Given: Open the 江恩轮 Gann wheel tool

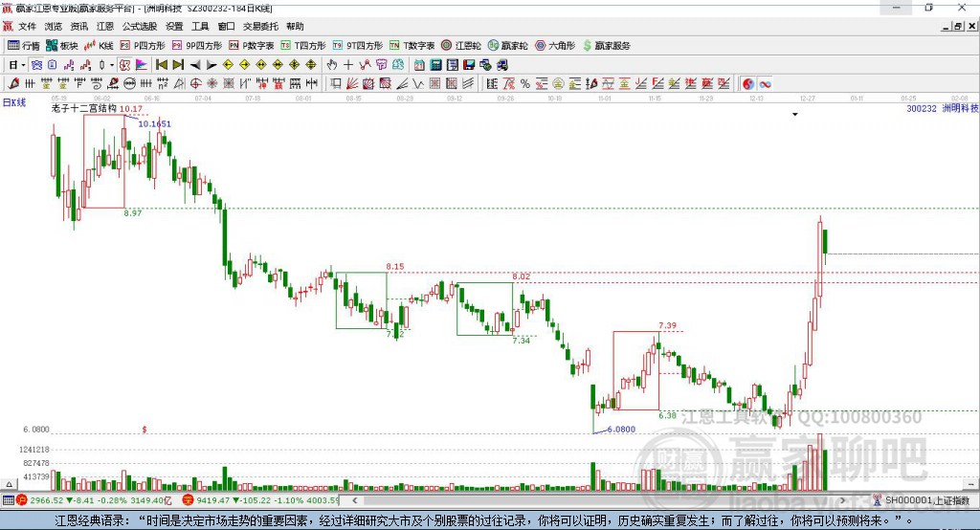Looking at the screenshot, I should pyautogui.click(x=461, y=46).
